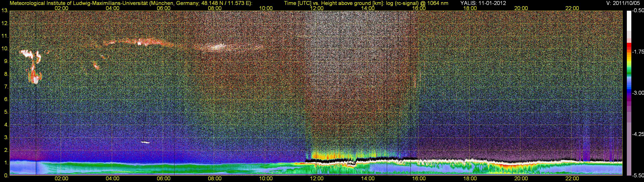
Task: Click the 10:00 label on the bottom time axis
Action: [266, 179]
